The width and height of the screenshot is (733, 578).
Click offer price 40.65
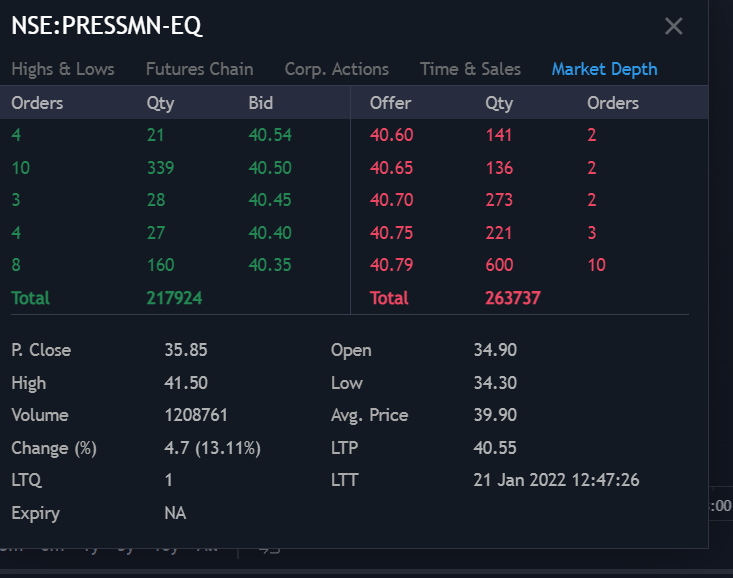[x=391, y=168]
